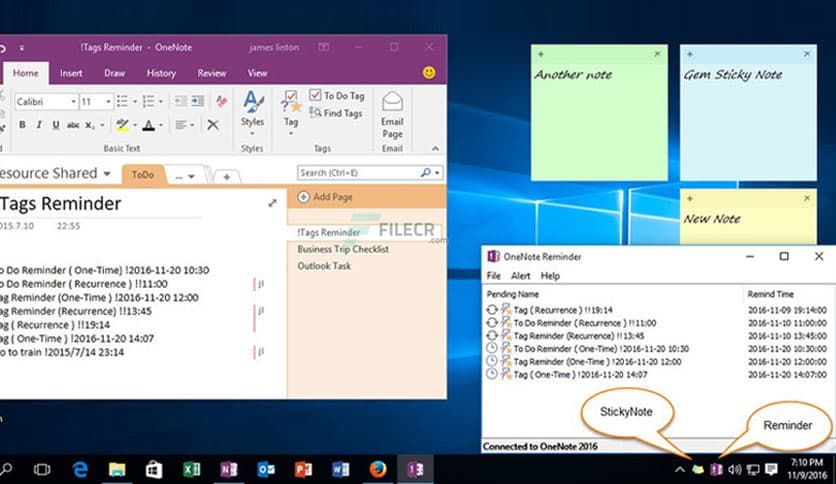Click the smiley feedback icon
Screen dimensions: 836x484
429,72
